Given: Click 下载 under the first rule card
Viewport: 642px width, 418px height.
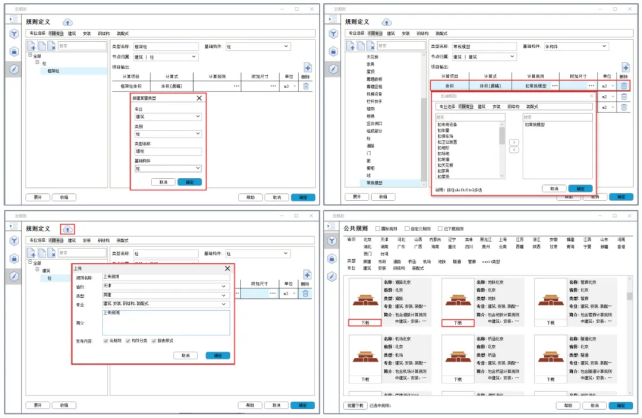Looking at the screenshot, I should [x=364, y=323].
